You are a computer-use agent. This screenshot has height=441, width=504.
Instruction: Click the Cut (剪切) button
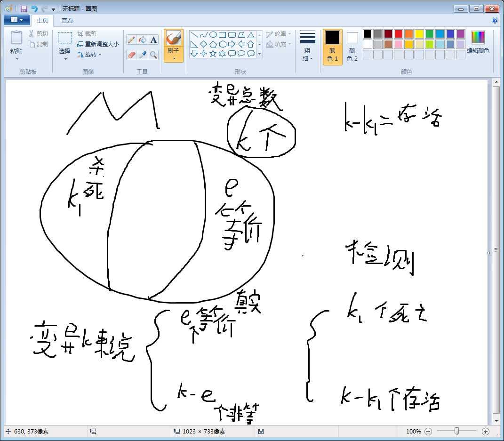(38, 34)
